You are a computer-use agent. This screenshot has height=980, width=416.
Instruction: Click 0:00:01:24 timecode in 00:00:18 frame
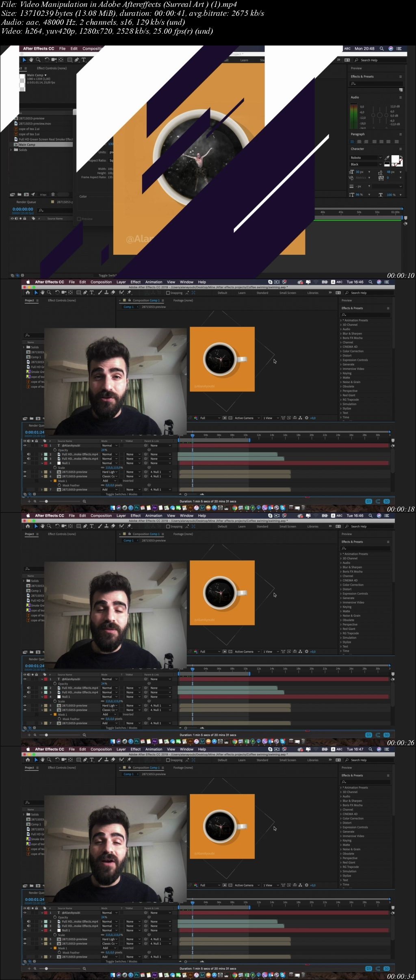pos(35,432)
